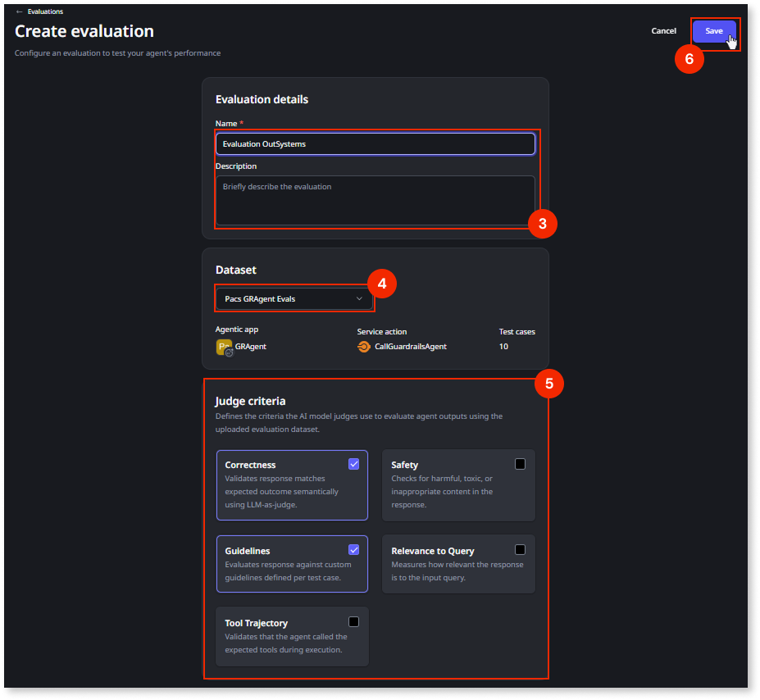
Task: Click the GRAgent agentic app icon
Action: 225,348
